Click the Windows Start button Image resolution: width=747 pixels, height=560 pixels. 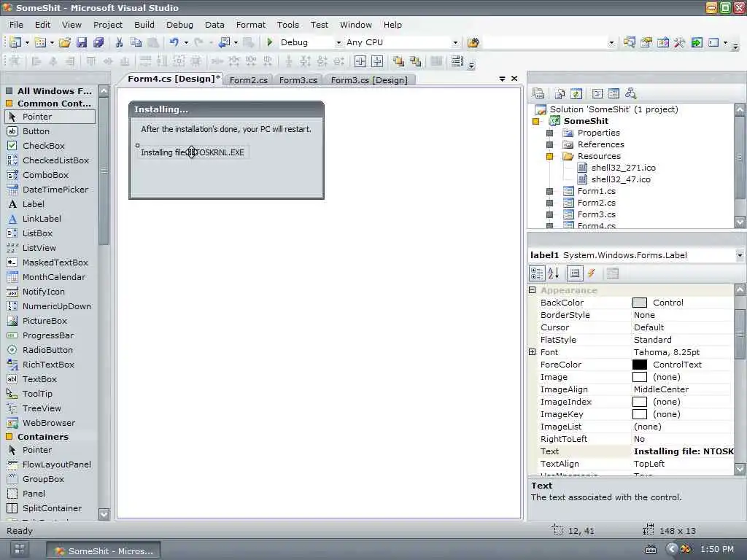pyautogui.click(x=20, y=549)
